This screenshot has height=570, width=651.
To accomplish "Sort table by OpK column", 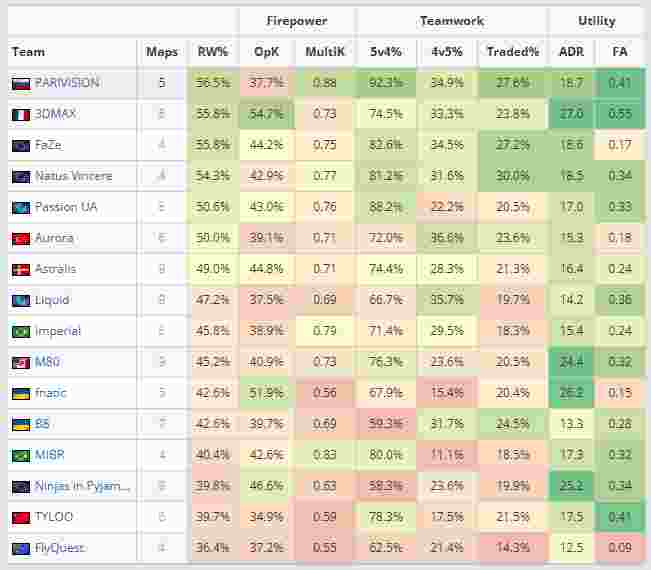I will [x=266, y=52].
